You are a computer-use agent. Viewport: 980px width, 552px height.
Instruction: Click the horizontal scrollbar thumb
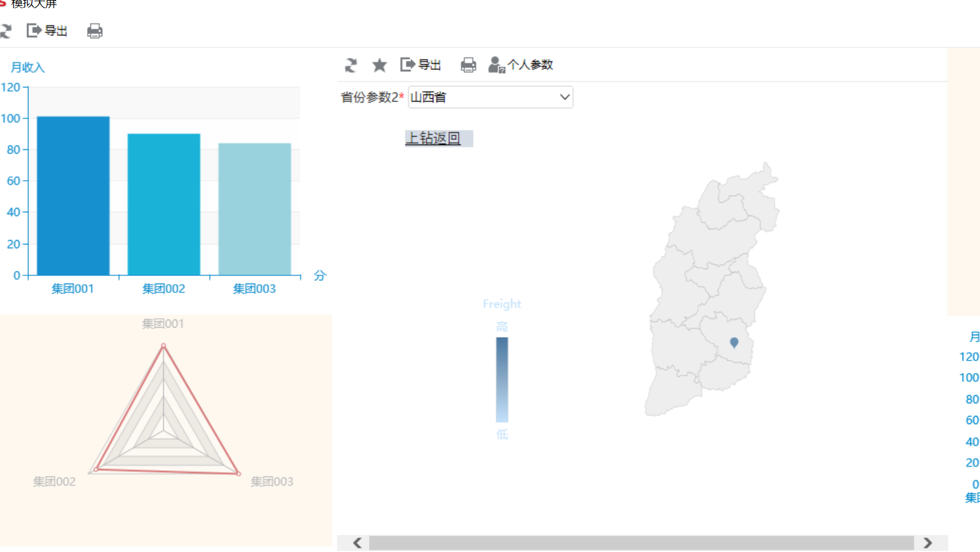[x=641, y=543]
